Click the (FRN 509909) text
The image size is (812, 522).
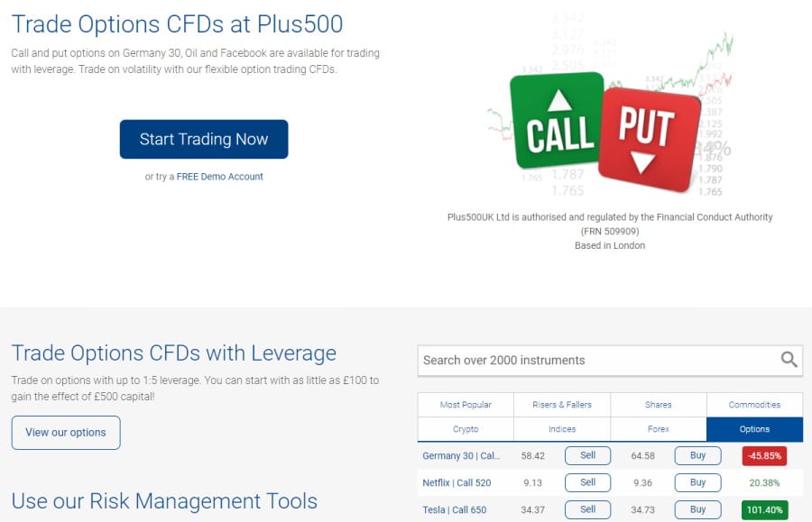tap(610, 232)
